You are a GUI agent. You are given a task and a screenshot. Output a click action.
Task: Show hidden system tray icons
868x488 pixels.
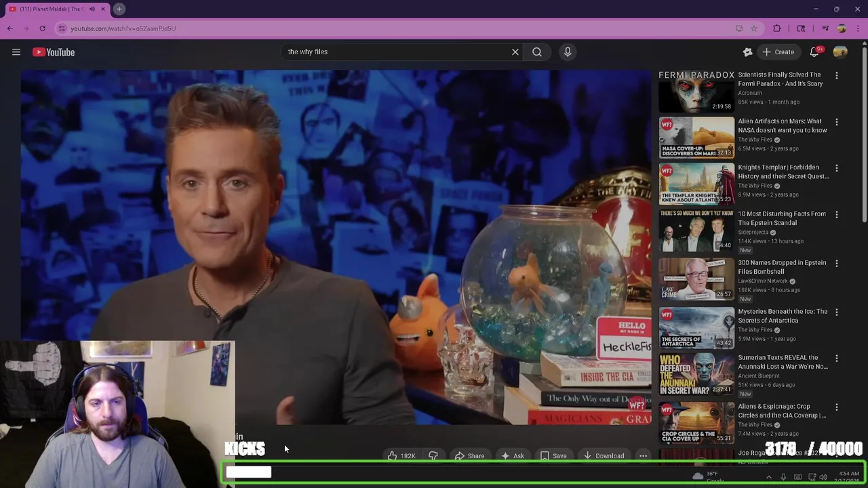pos(768,477)
